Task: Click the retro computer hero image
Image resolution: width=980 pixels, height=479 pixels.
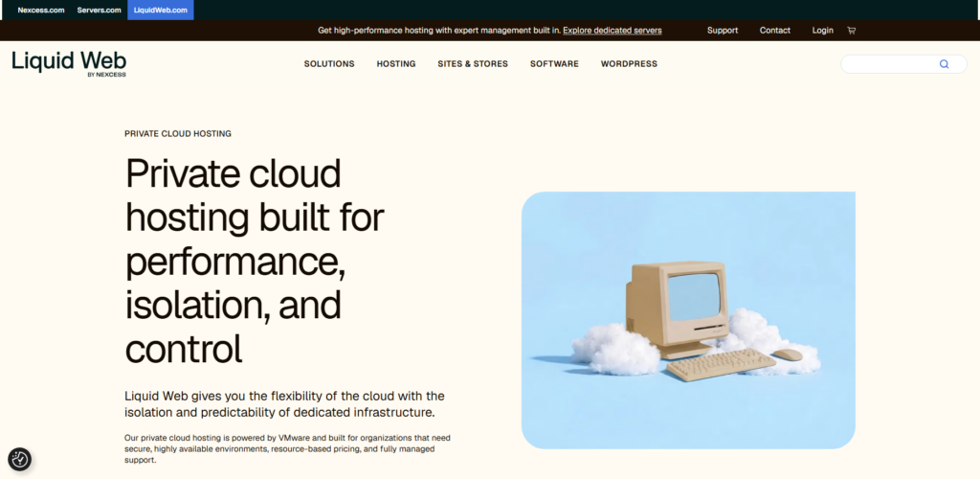Action: click(688, 320)
